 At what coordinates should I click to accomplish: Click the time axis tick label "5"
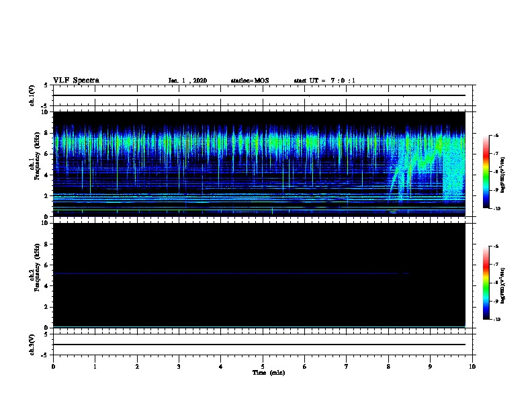tap(263, 367)
